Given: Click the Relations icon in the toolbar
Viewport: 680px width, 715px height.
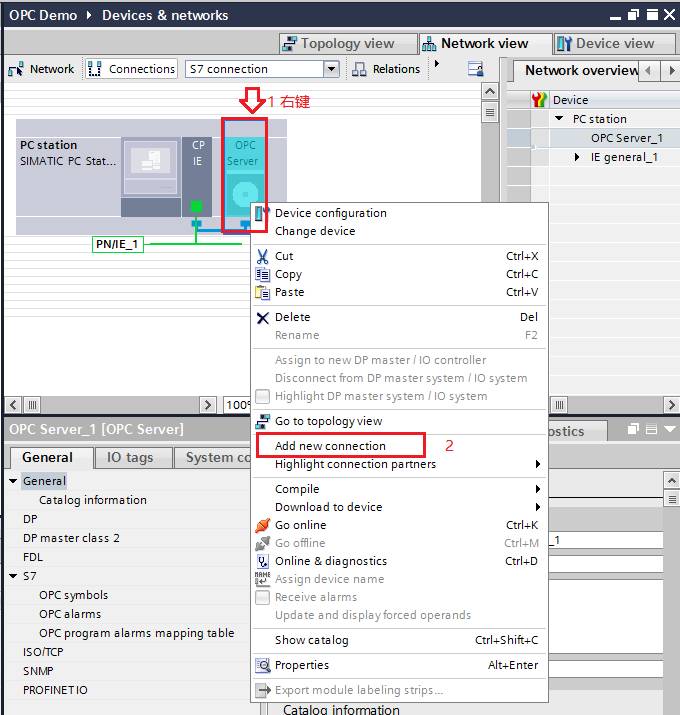Looking at the screenshot, I should click(359, 69).
